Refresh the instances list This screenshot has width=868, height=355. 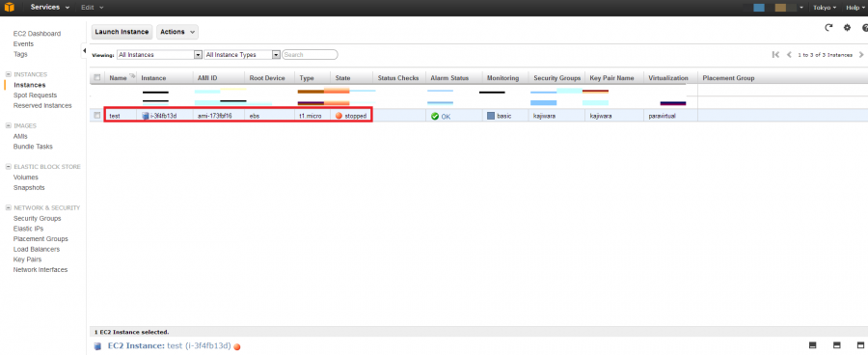[x=828, y=28]
